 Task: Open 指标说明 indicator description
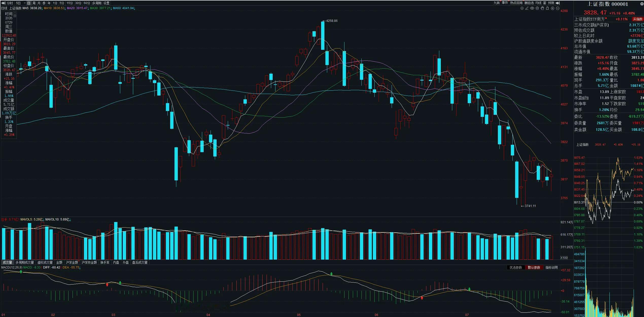(551, 267)
